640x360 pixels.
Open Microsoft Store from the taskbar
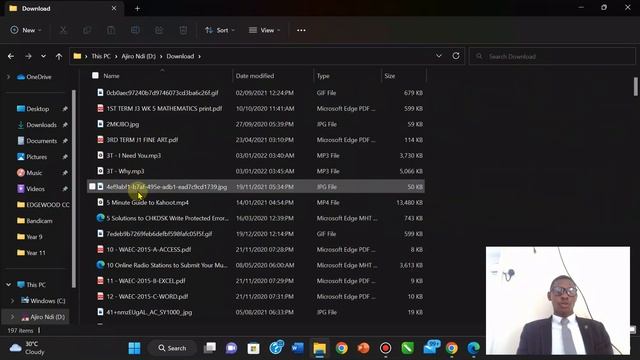pyautogui.click(x=253, y=348)
